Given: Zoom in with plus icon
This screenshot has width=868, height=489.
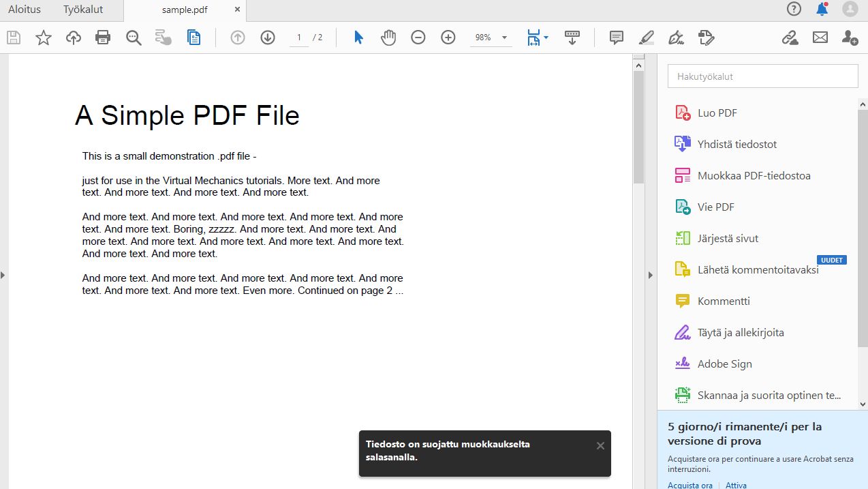Looking at the screenshot, I should coord(448,38).
